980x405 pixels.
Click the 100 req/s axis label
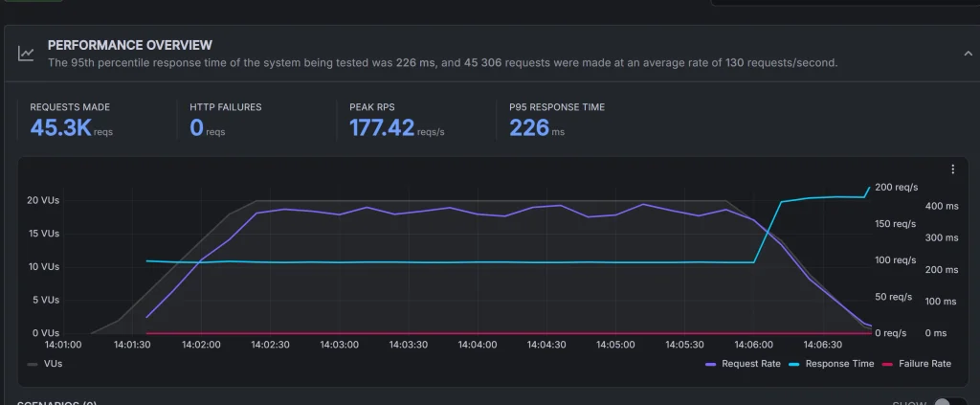click(896, 260)
